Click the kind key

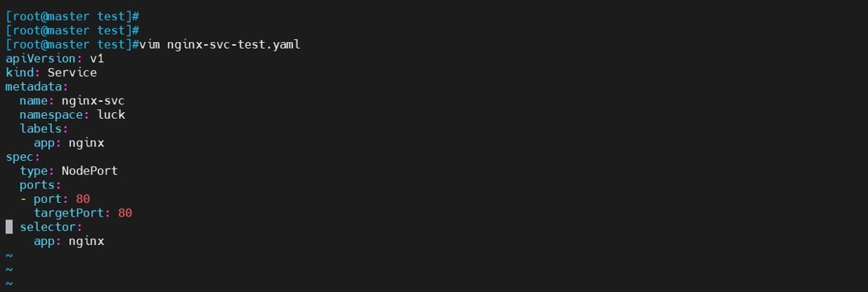[20, 72]
